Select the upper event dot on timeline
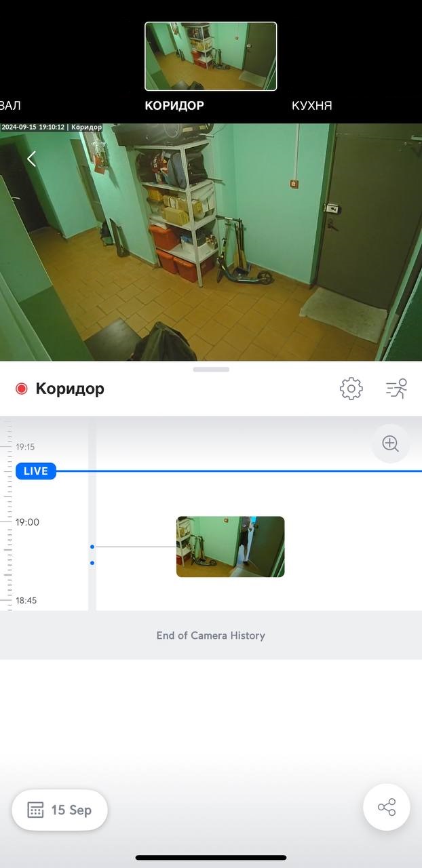 pyautogui.click(x=92, y=547)
